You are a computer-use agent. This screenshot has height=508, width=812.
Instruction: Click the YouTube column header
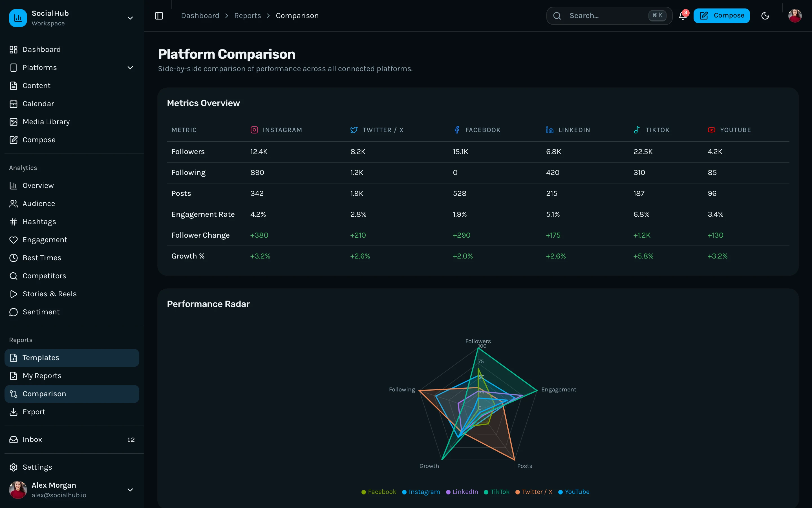coord(729,130)
